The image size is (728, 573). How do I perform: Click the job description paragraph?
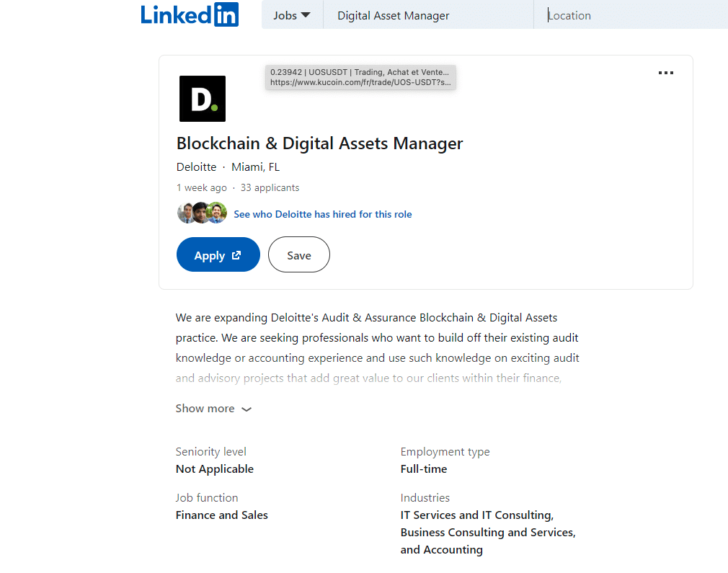point(378,348)
